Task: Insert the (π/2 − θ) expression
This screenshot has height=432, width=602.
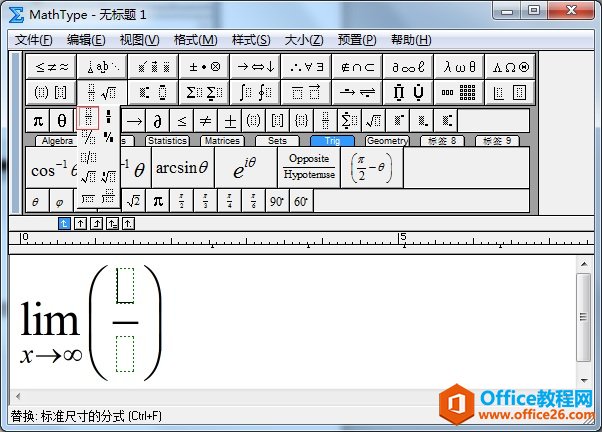Action: click(372, 168)
